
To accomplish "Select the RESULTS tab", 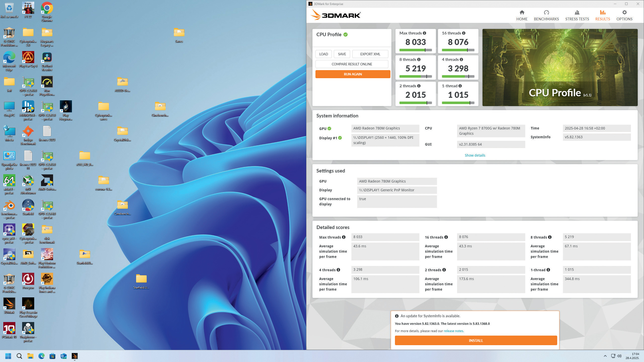I will click(x=602, y=16).
